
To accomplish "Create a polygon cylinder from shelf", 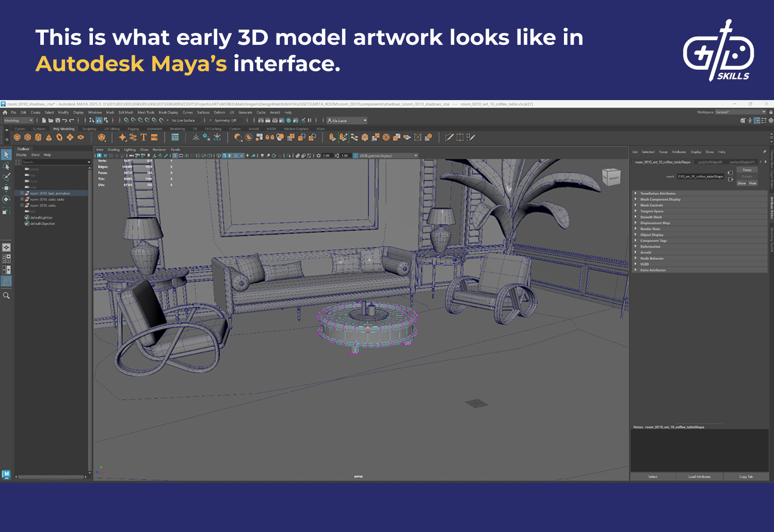I will coord(38,137).
